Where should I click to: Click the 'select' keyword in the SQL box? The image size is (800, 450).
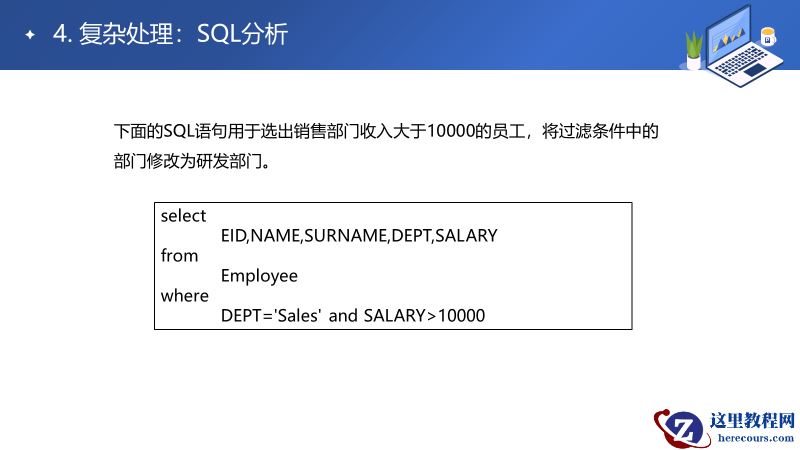coord(183,216)
